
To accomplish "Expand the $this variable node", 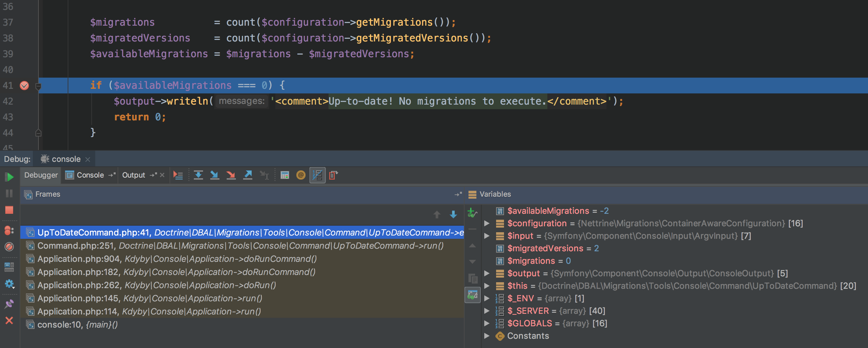I will click(487, 286).
